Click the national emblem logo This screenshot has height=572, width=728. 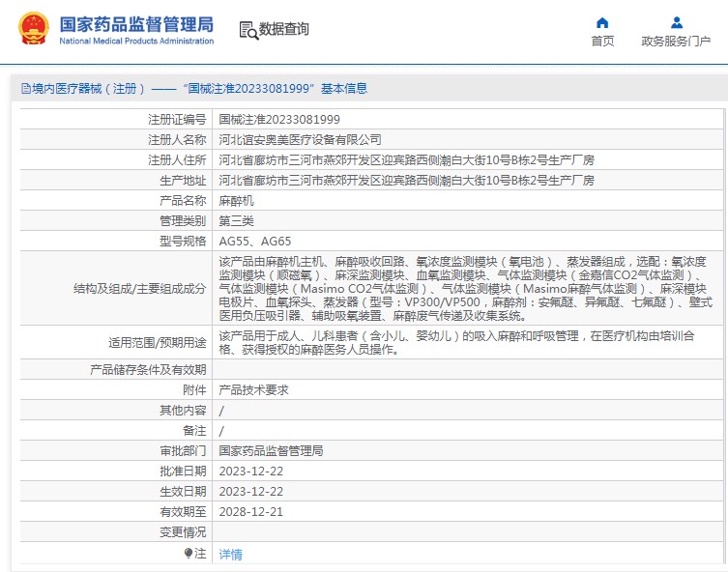click(x=35, y=29)
